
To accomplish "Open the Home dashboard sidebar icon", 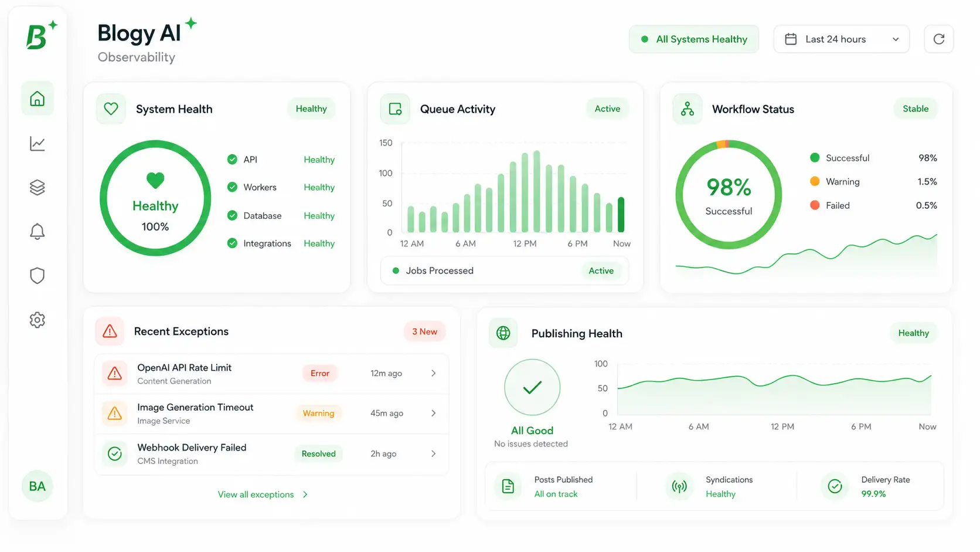I will [x=38, y=99].
